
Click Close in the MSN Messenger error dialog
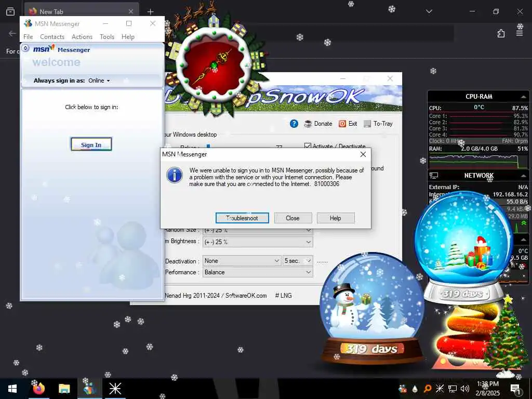(x=293, y=218)
